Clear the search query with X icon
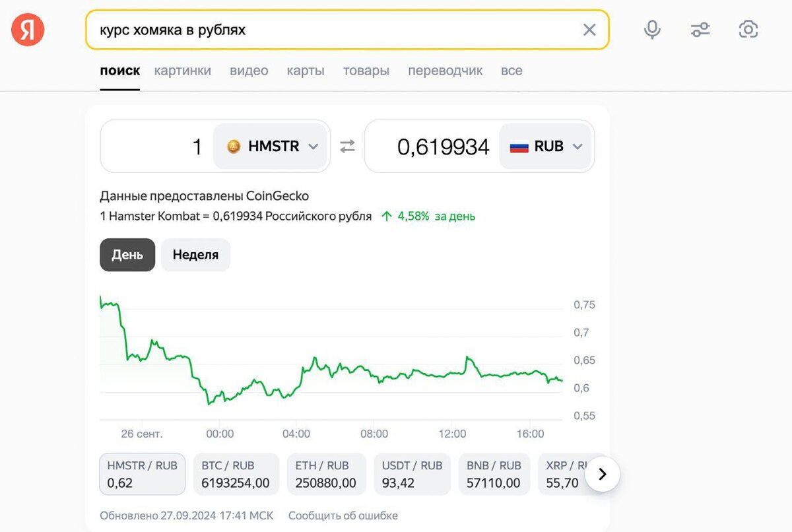Image resolution: width=792 pixels, height=532 pixels. [x=589, y=30]
